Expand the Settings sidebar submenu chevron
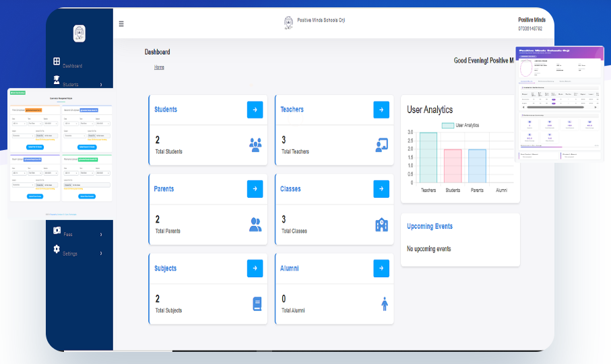 [x=101, y=254]
